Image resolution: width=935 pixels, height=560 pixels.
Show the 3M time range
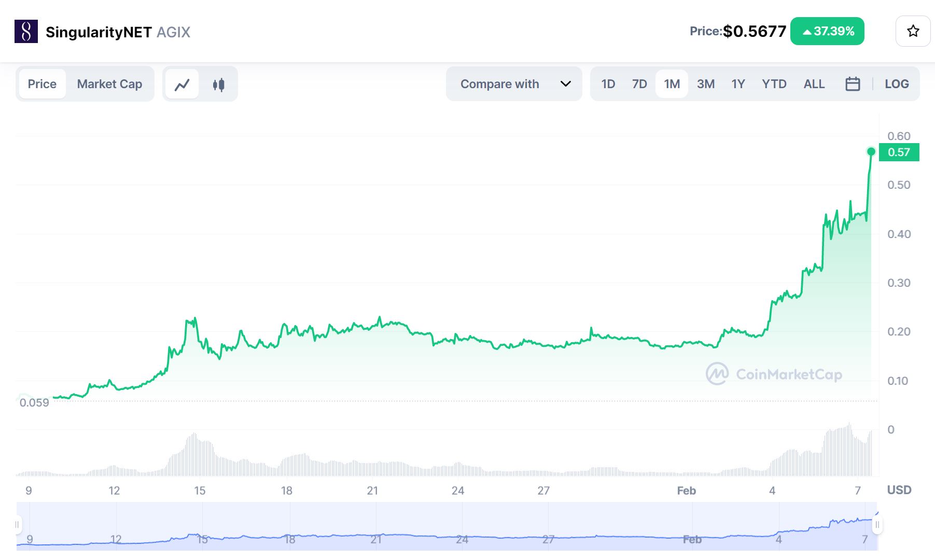click(x=705, y=84)
